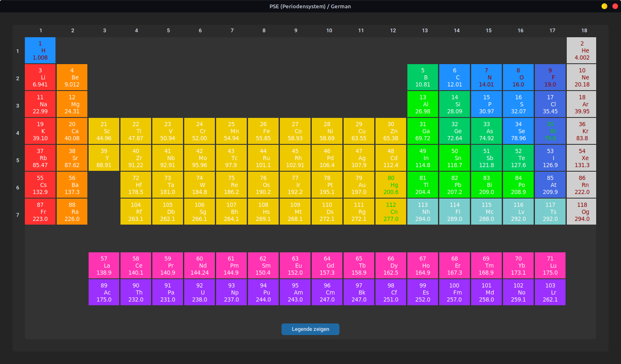This screenshot has width=621, height=364.
Task: Click Lead (Pb) element tile
Action: coord(455,185)
